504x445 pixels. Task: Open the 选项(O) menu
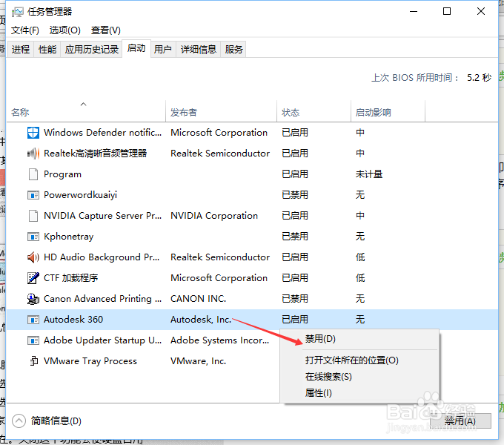64,30
